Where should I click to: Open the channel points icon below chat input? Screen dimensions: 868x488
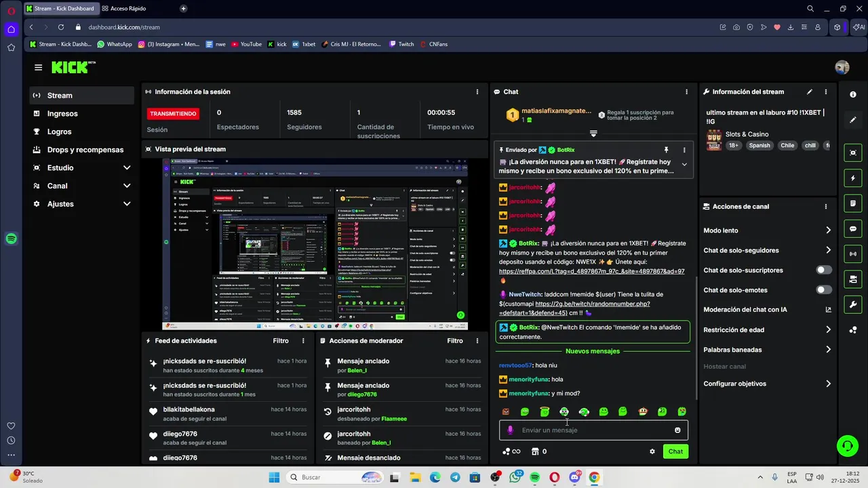[x=511, y=451]
